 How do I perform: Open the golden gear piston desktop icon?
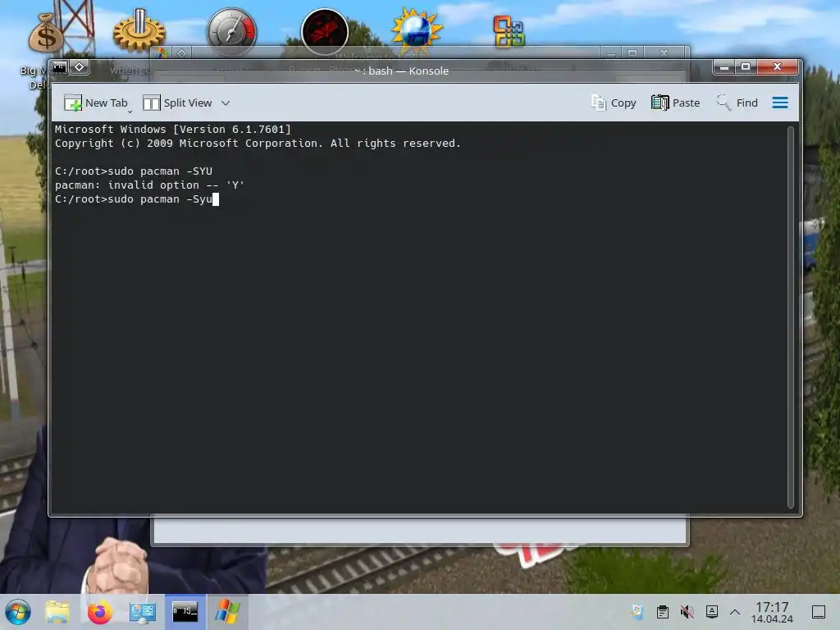click(139, 30)
